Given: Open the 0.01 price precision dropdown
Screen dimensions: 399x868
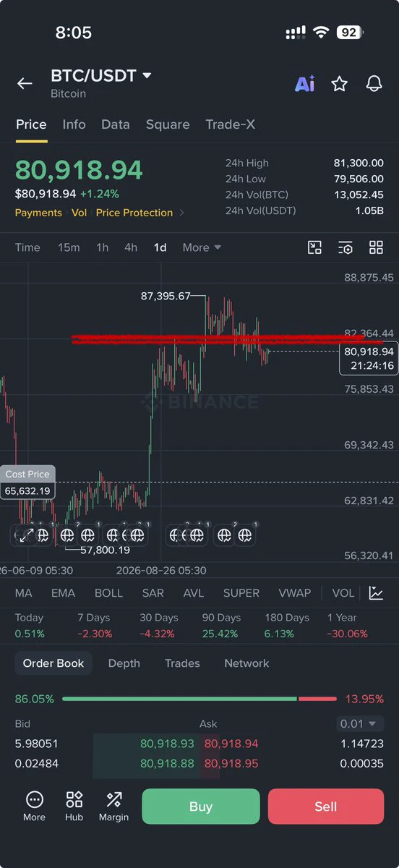Looking at the screenshot, I should coord(361,723).
